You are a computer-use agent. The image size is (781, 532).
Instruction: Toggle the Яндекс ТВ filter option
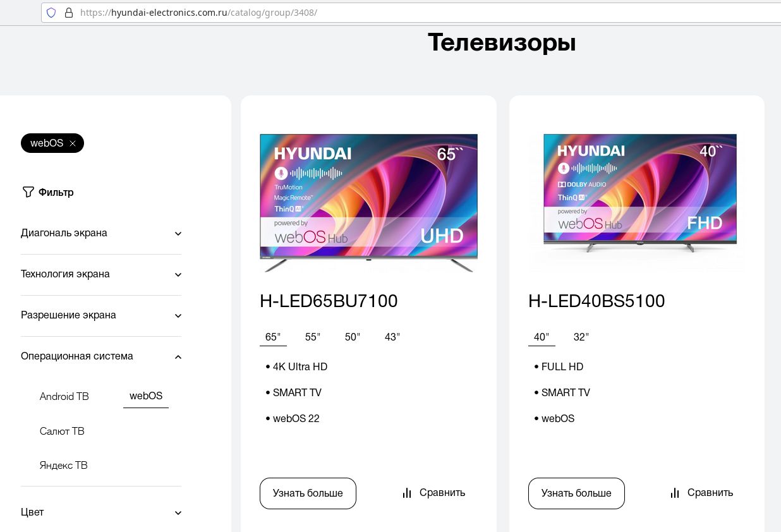point(64,466)
